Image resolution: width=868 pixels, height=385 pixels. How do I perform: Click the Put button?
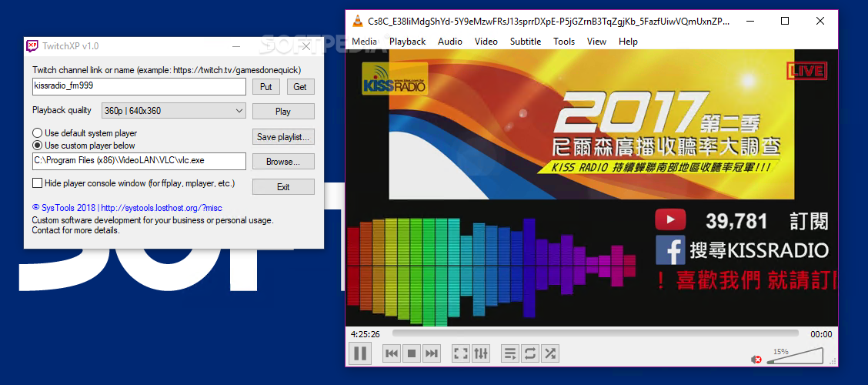point(266,86)
